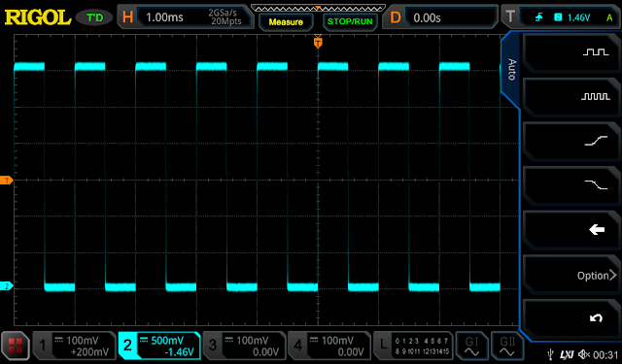Open the red grid function menu icon

(16, 346)
